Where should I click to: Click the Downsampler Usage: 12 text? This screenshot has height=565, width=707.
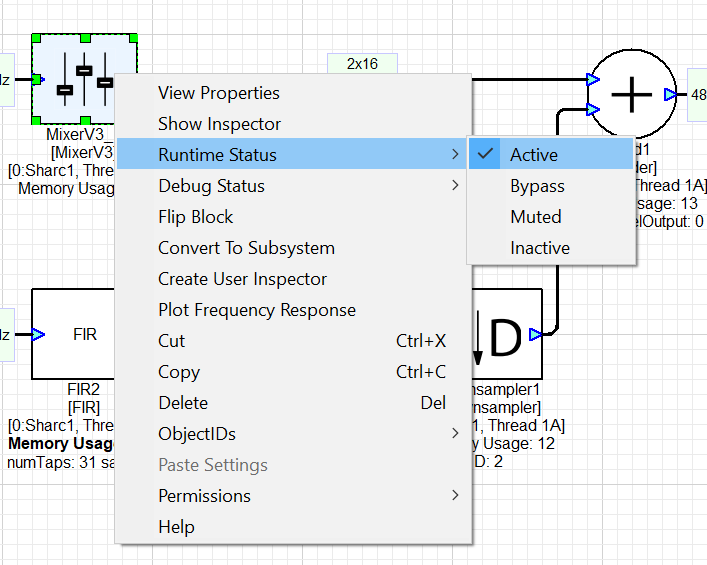pyautogui.click(x=514, y=443)
